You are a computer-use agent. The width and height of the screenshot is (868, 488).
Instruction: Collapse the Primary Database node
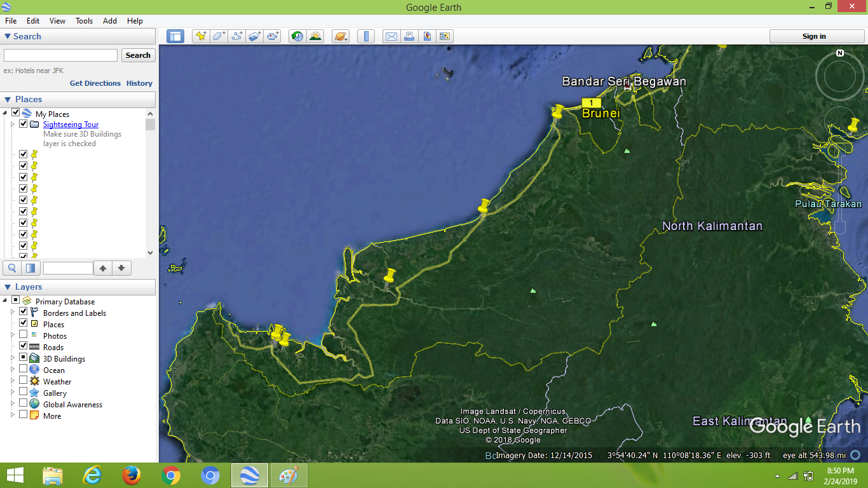pos(5,301)
